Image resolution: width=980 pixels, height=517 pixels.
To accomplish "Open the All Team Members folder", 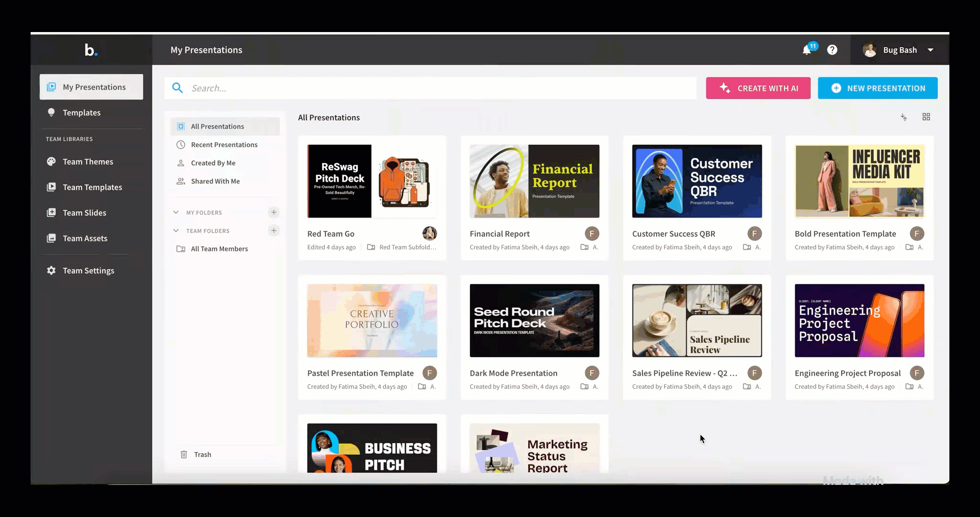I will point(225,249).
